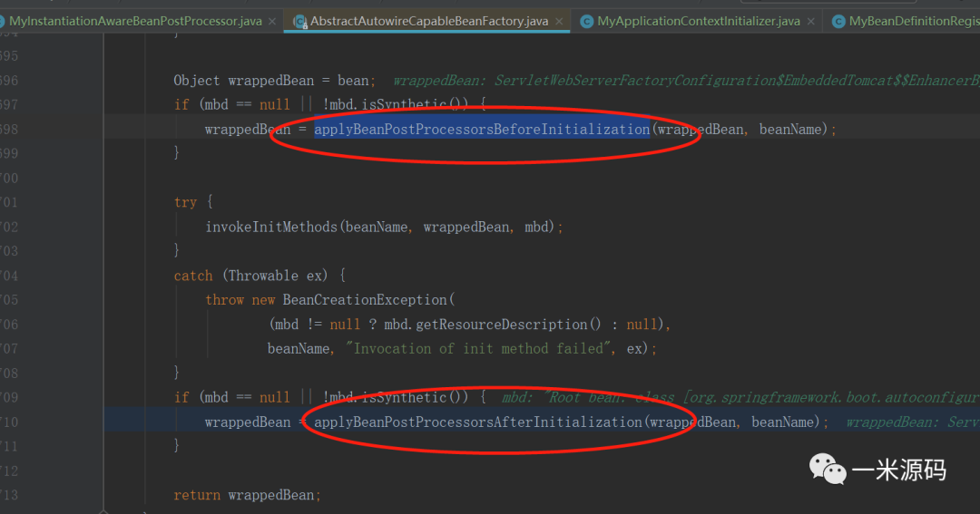Click the class icon on AbstractAutowireCapableBeanFactory.java tab
The height and width of the screenshot is (514, 980).
(299, 21)
